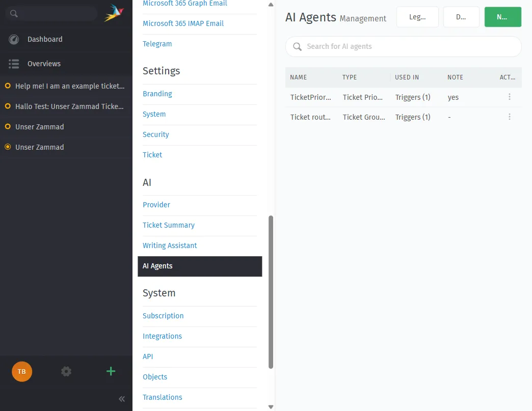Open your profile menu via the TB avatar
The image size is (532, 411).
click(x=21, y=371)
